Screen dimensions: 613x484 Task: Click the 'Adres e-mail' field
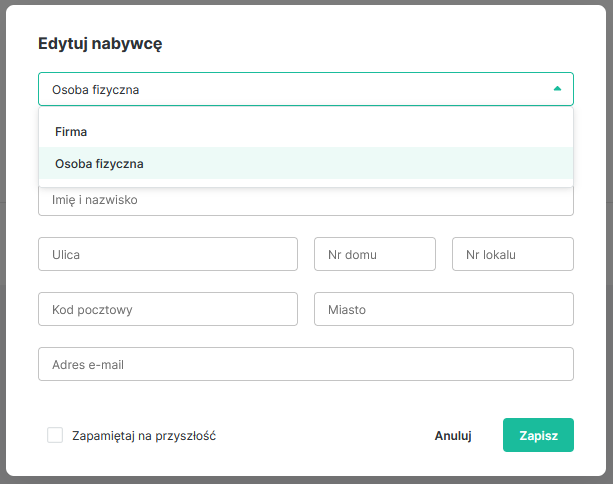(305, 364)
